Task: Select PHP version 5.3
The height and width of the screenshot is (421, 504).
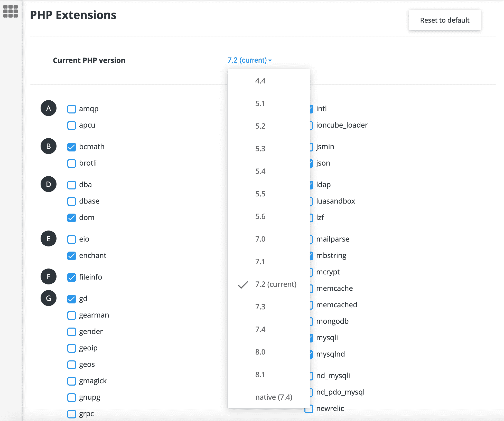Action: tap(268, 149)
